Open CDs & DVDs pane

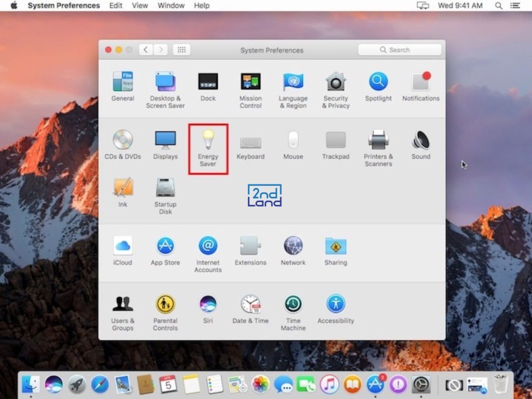(x=123, y=144)
